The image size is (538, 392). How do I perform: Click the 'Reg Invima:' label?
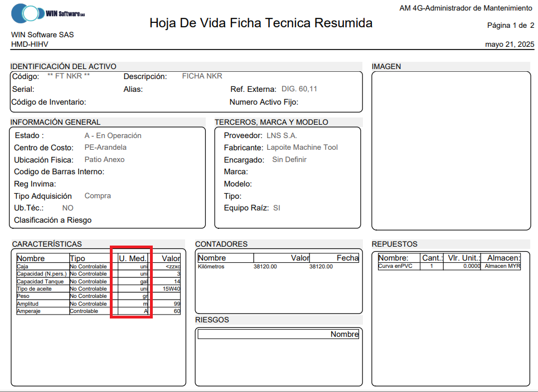coord(35,184)
